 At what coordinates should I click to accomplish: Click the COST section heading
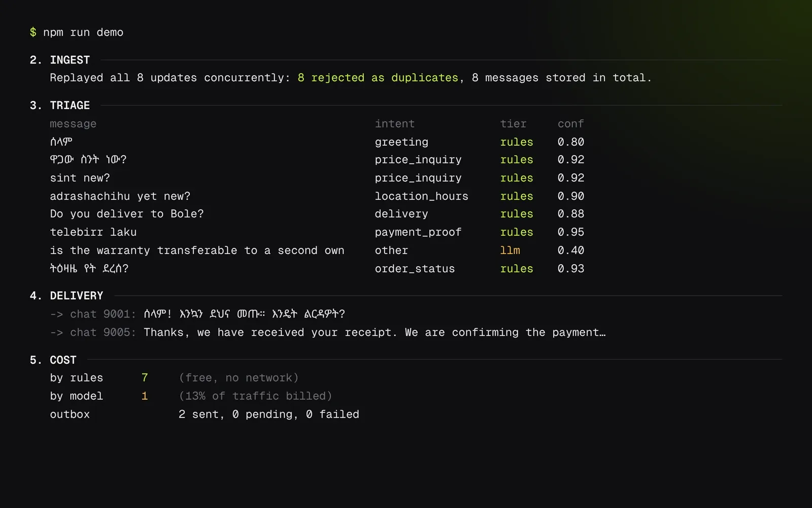(63, 360)
